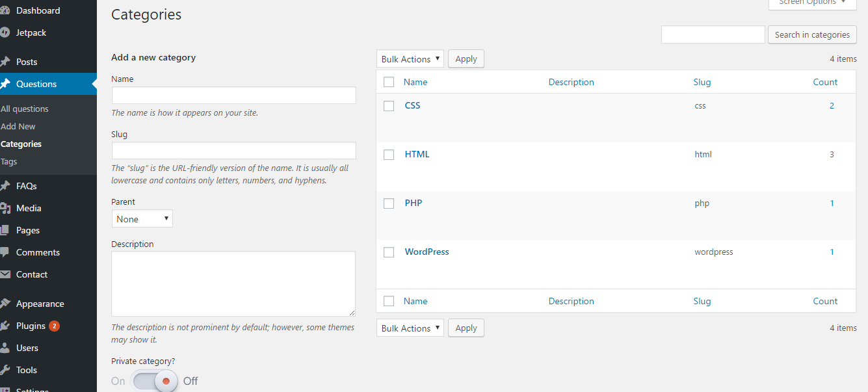
Task: Check the CSS category checkbox
Action: click(x=389, y=106)
